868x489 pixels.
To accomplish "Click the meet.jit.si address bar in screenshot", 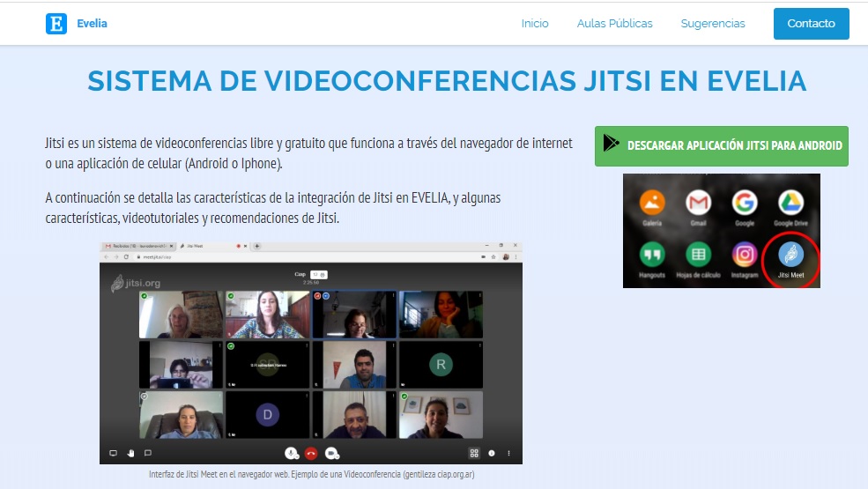I will pyautogui.click(x=305, y=257).
